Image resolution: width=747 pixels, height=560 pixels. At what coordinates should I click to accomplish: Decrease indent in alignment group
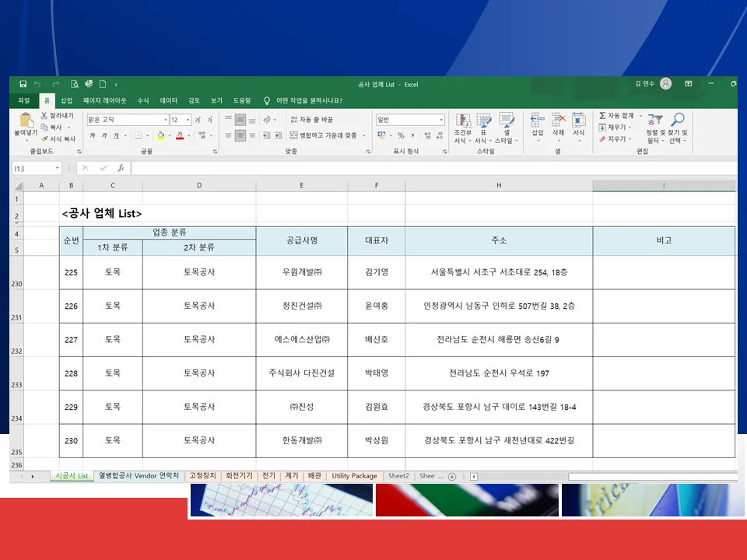[x=266, y=135]
